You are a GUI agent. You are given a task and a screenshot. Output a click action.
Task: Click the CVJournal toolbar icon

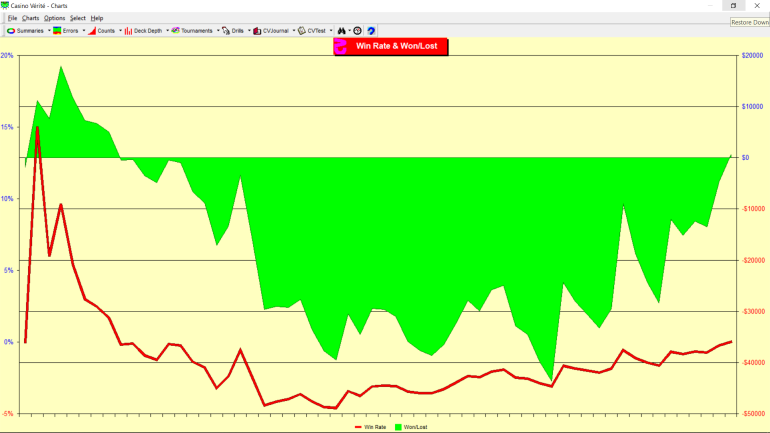click(x=257, y=31)
